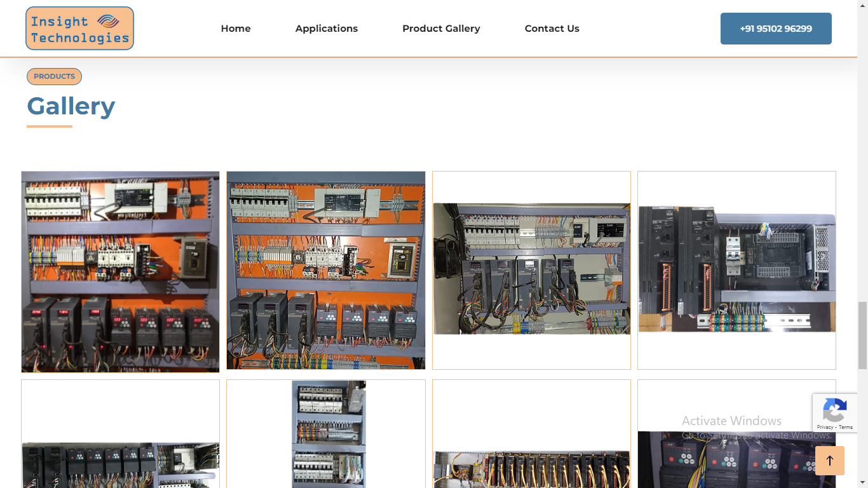
Task: View the gray panel photo with cooling fan
Action: (531, 269)
